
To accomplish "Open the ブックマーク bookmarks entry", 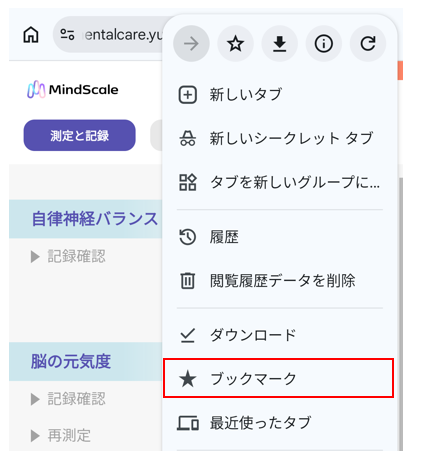I will pyautogui.click(x=279, y=379).
